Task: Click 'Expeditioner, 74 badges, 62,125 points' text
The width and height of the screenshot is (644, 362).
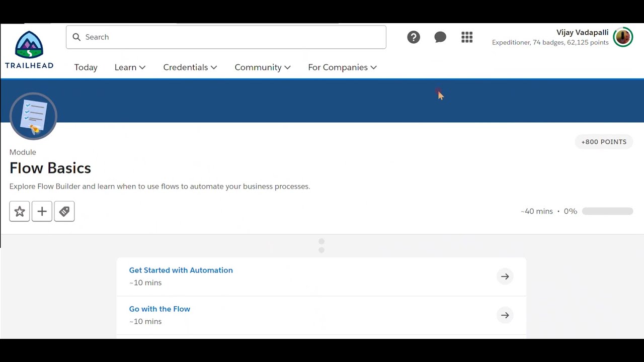Action: [x=550, y=43]
